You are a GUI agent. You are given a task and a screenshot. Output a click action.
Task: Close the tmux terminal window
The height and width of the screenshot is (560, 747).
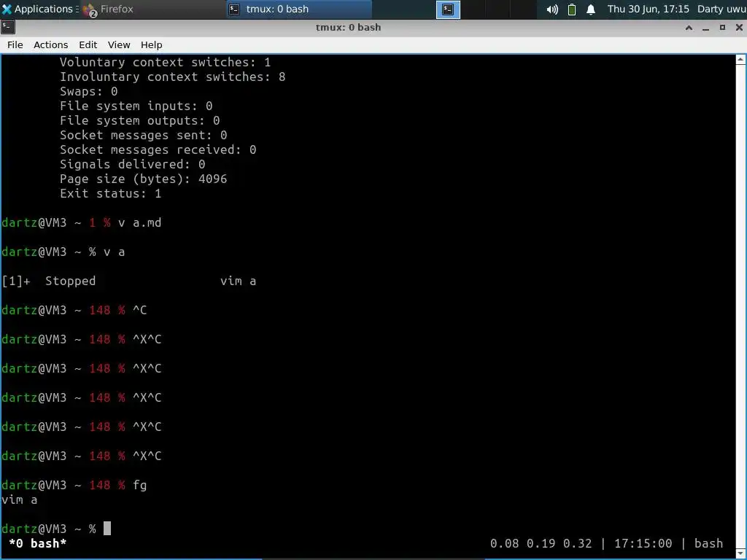[739, 28]
